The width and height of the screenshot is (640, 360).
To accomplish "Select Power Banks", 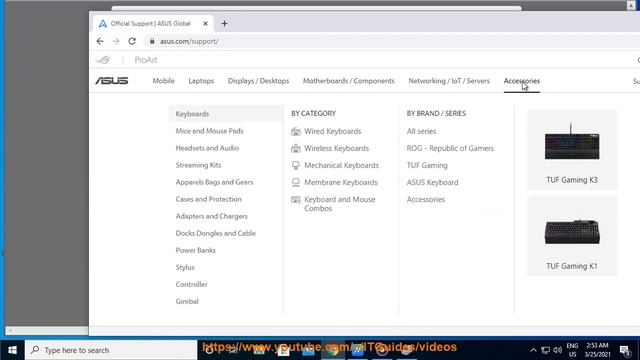I will pos(196,250).
